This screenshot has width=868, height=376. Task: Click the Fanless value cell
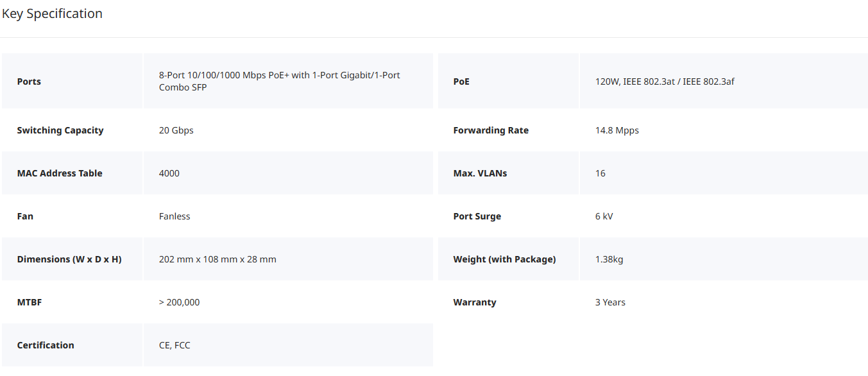coord(174,216)
